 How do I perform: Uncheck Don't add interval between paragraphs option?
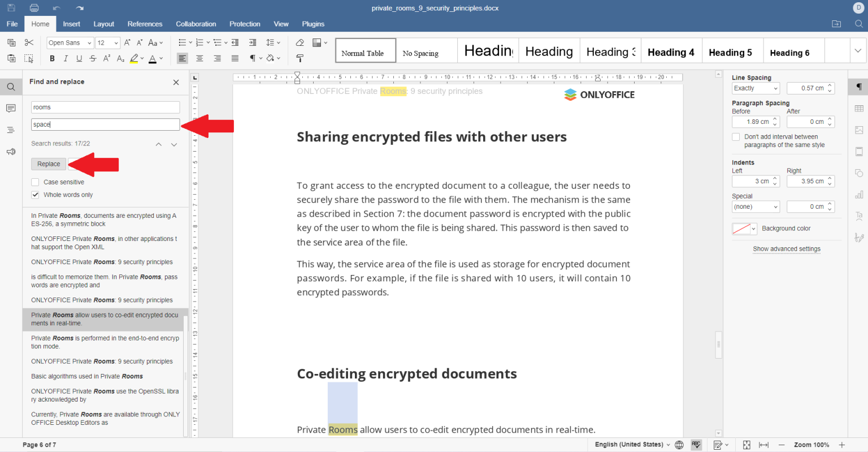[x=736, y=136]
